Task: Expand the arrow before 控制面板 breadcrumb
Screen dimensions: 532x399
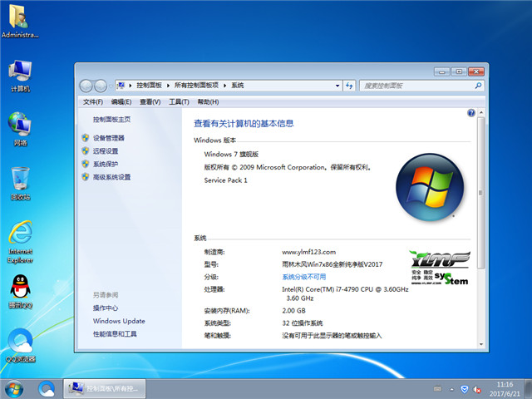Action: click(130, 86)
